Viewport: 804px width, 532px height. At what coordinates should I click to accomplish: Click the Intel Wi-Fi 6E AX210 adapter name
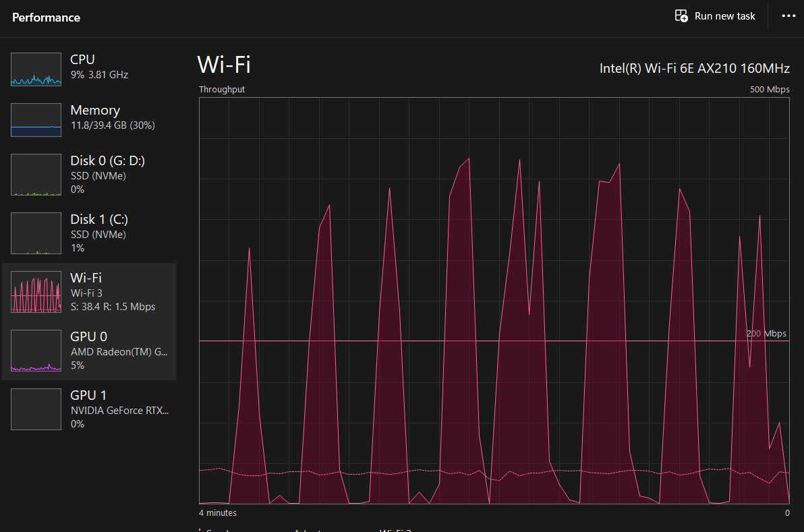pos(694,68)
